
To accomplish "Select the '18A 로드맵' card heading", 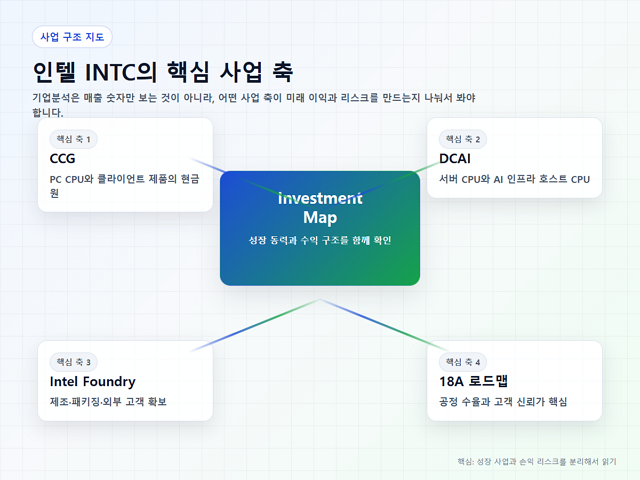I will (x=473, y=381).
